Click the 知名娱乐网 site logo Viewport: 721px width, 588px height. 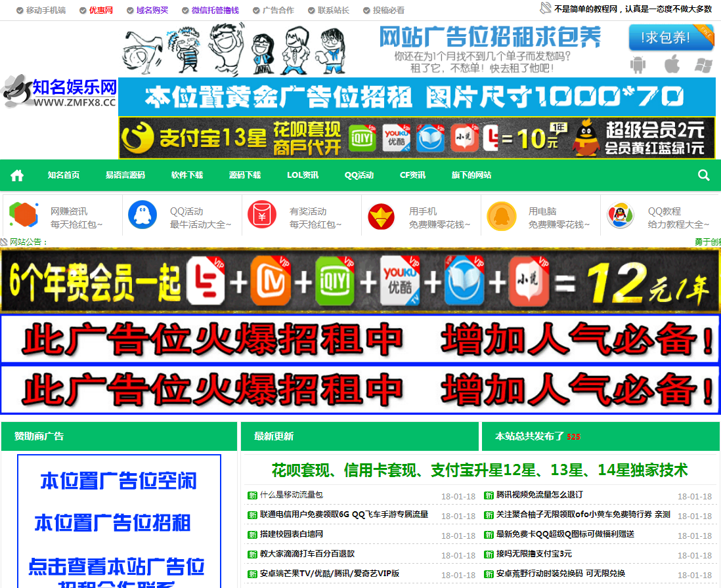pos(60,92)
